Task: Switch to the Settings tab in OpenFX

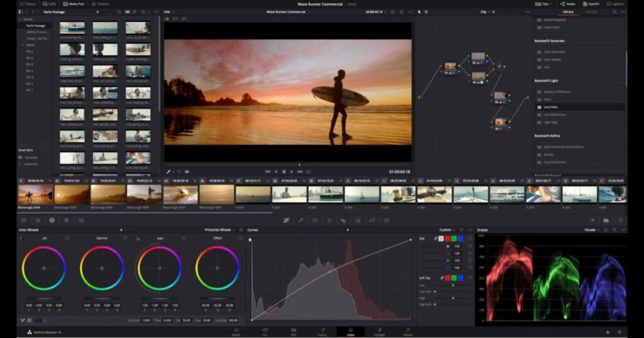Action: (591, 12)
